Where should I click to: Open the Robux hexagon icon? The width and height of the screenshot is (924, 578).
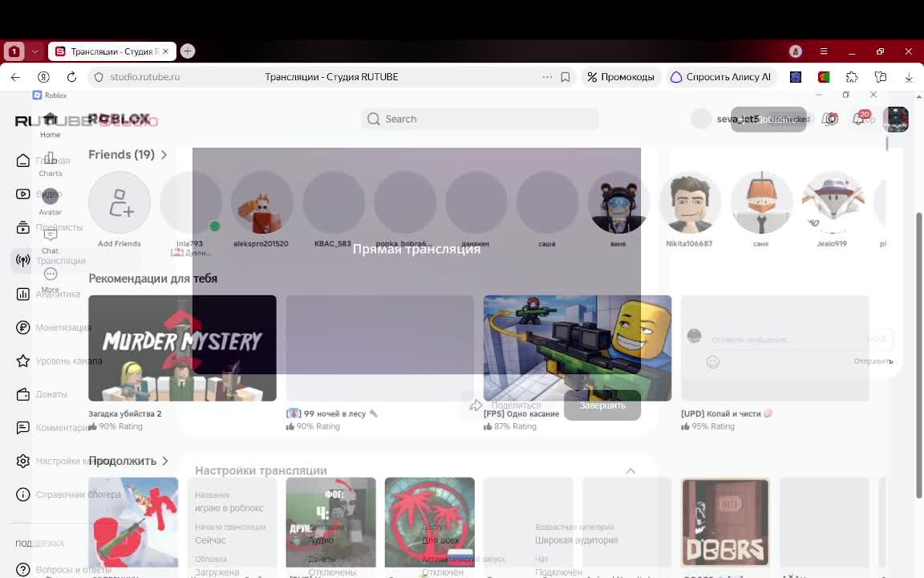point(831,119)
